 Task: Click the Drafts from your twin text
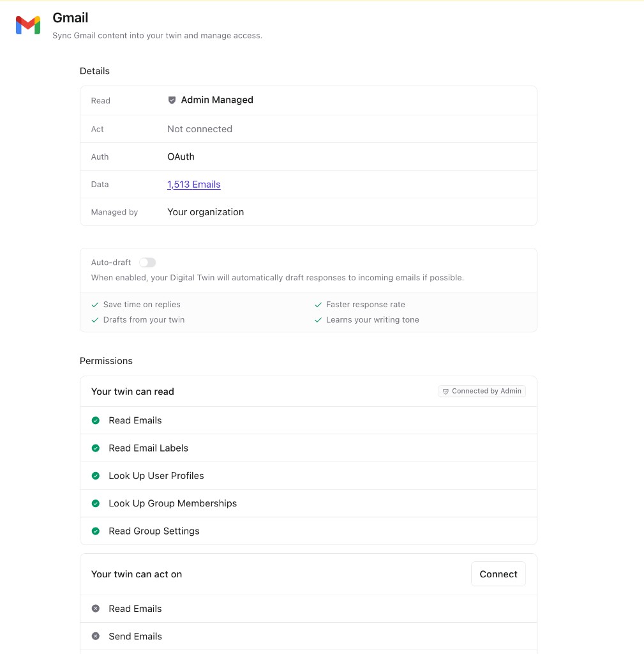click(144, 320)
